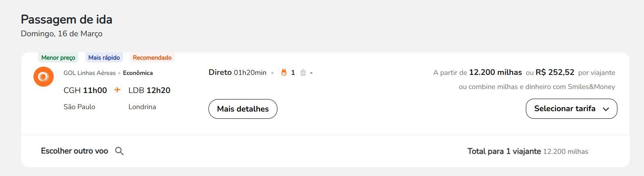The height and width of the screenshot is (176, 644).
Task: Click the LDB 12h20 arrival time
Action: (149, 90)
